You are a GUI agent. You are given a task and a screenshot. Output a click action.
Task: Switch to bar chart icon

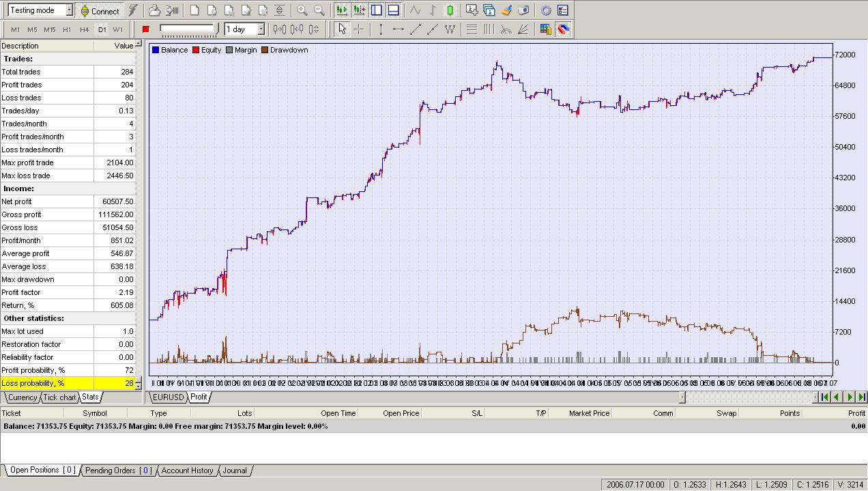(433, 10)
